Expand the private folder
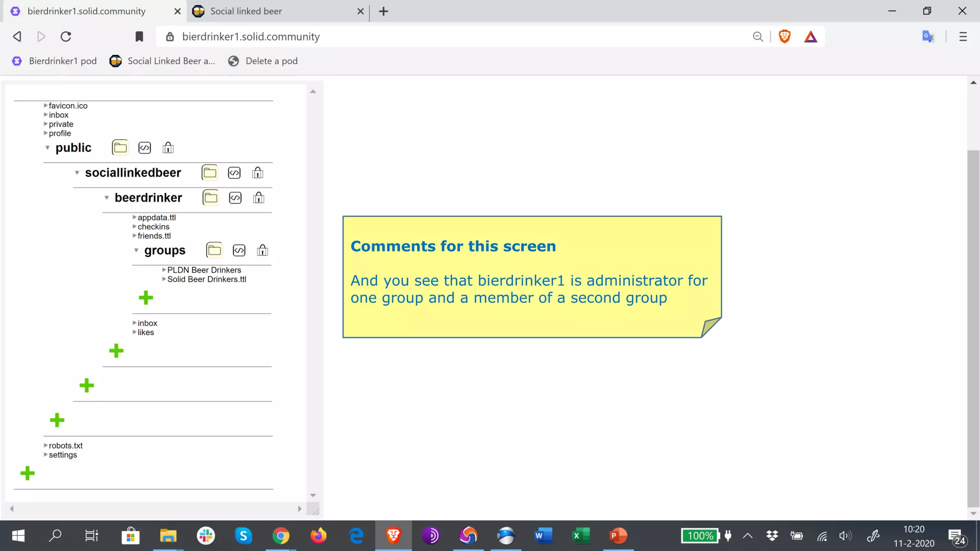The height and width of the screenshot is (551, 980). pyautogui.click(x=46, y=124)
